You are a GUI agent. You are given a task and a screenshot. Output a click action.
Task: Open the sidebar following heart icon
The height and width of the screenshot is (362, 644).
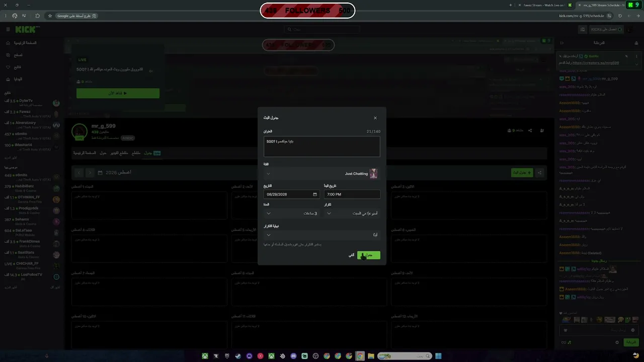click(8, 67)
